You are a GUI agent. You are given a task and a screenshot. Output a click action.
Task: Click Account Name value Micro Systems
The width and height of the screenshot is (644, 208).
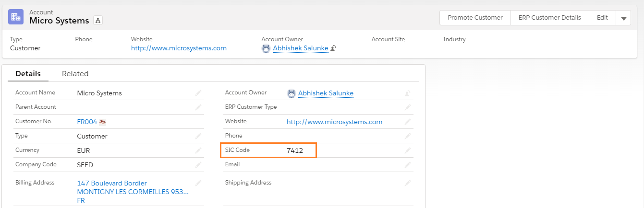click(x=99, y=93)
